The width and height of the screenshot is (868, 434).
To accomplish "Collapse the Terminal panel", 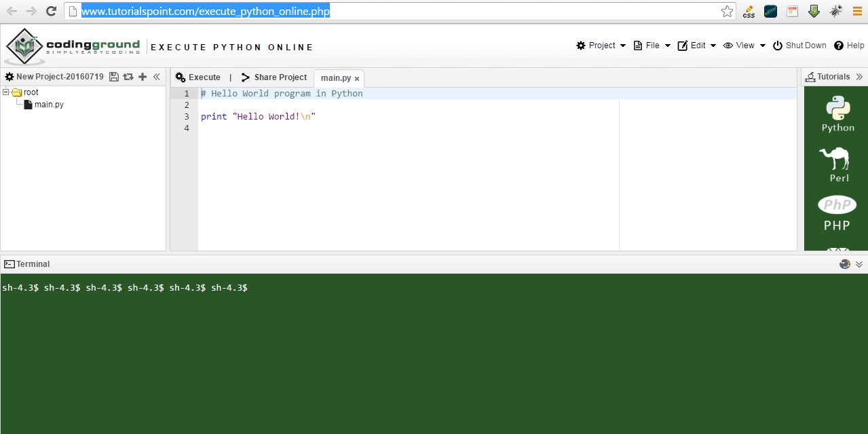I will pos(859,264).
